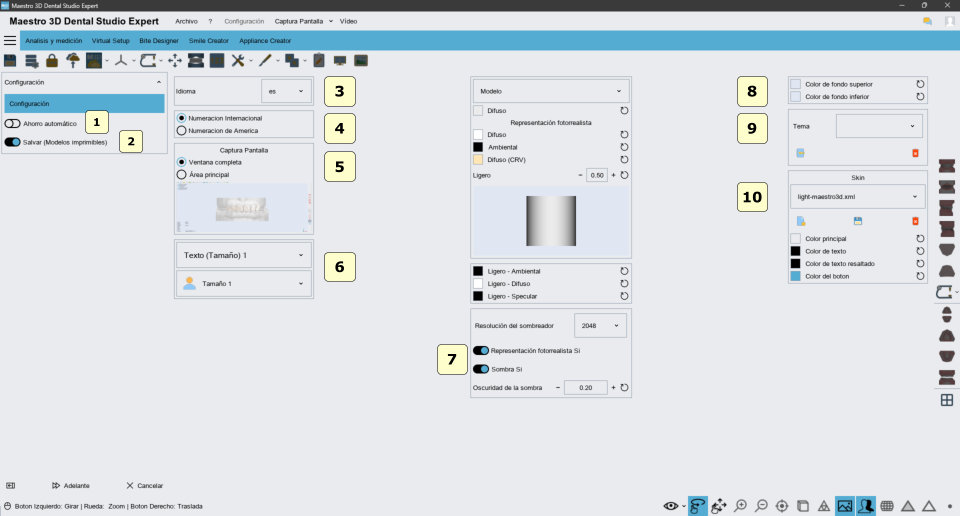960x516 pixels.
Task: Click the eye visibility icon in bottom bar
Action: (x=671, y=506)
